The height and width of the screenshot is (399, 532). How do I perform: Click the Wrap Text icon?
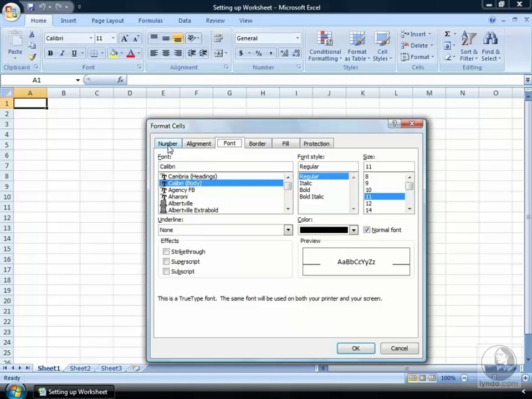pos(218,38)
